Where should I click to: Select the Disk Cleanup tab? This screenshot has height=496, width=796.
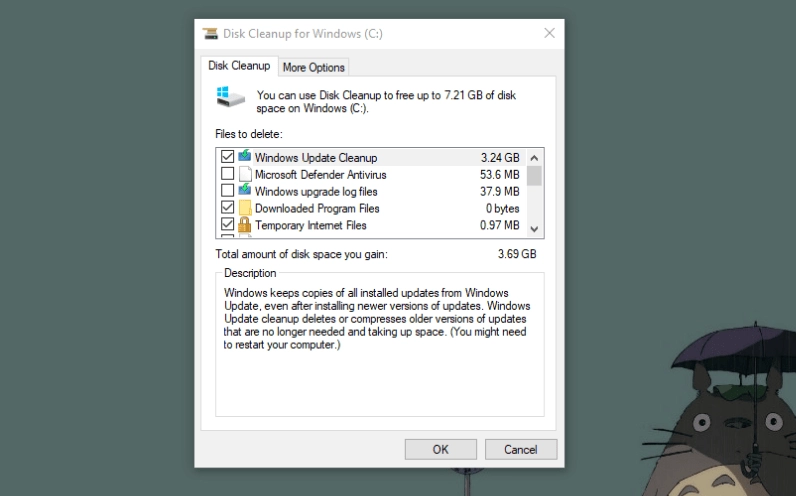pos(239,67)
